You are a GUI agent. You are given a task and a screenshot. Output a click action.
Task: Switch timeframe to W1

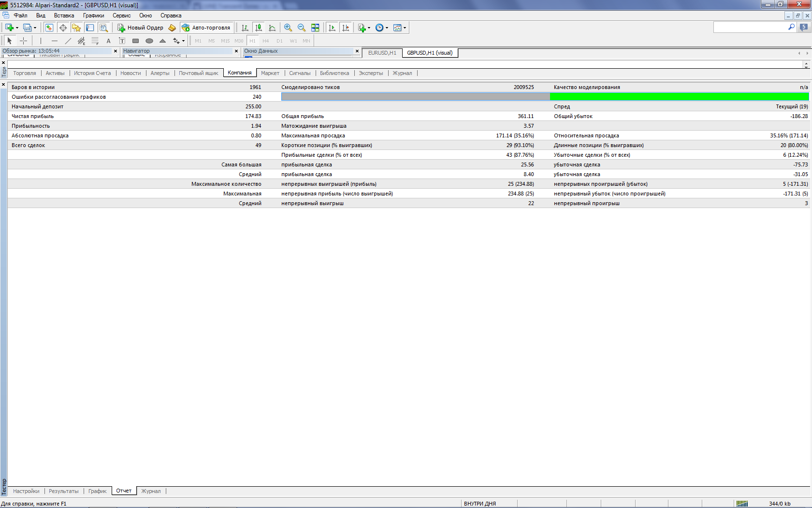[x=293, y=41]
